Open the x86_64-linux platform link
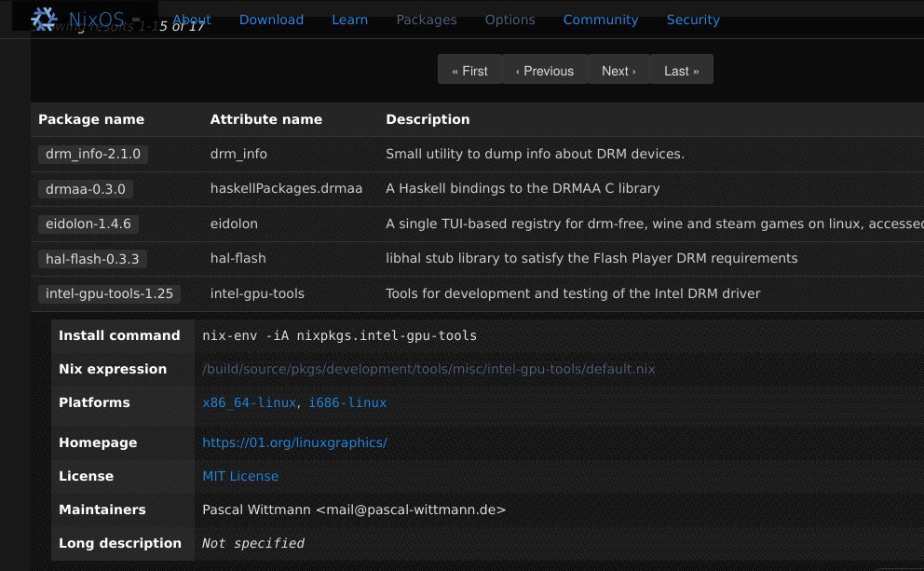 [249, 402]
